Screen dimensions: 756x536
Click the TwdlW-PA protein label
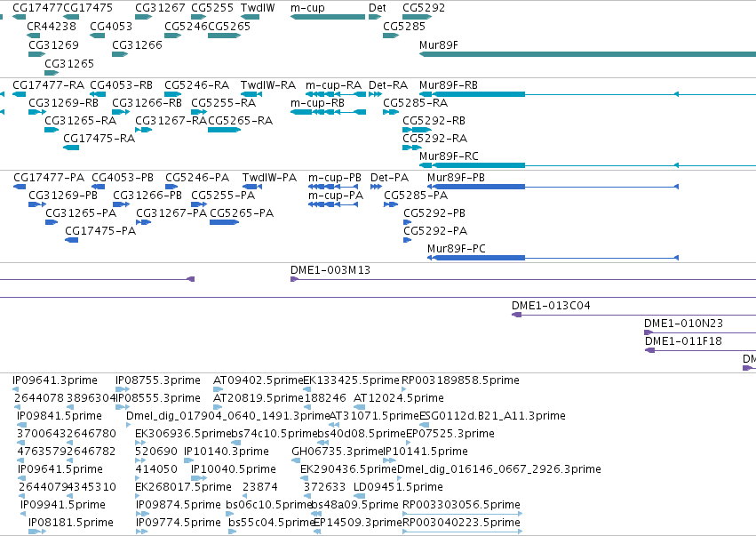point(269,178)
